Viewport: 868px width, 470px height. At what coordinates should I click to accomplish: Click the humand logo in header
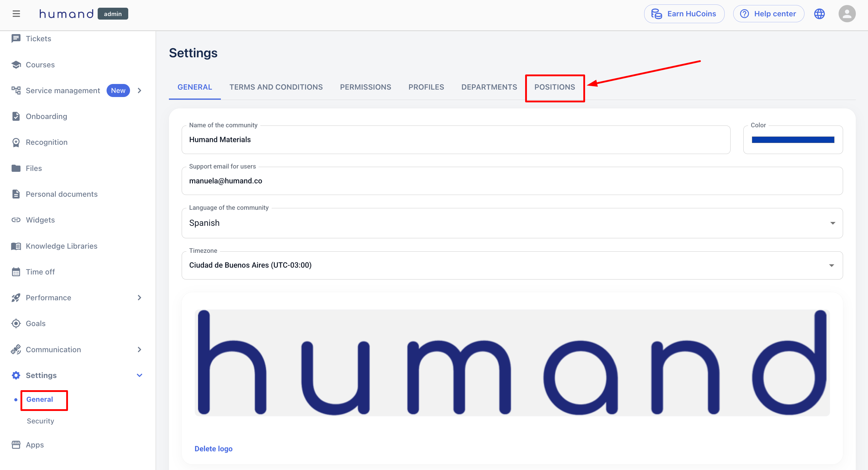coord(66,14)
